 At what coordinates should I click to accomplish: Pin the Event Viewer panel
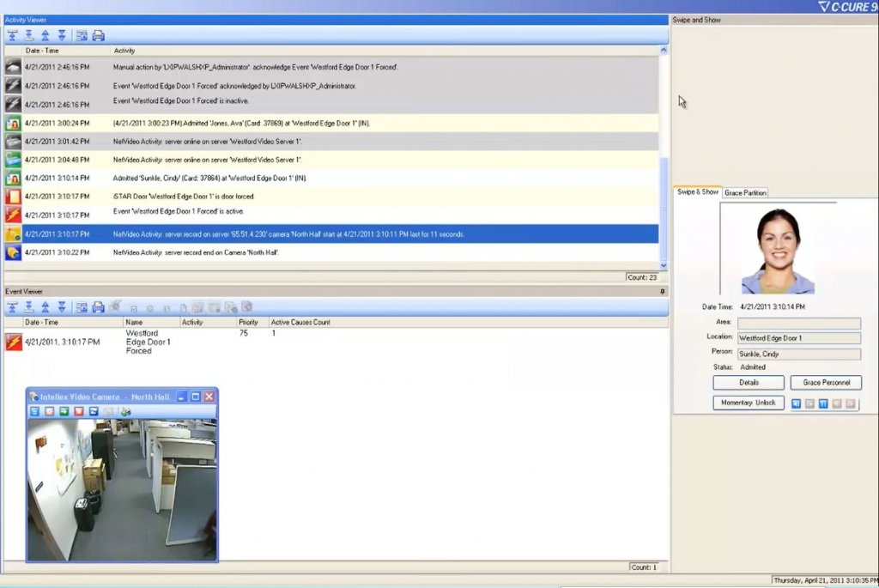pos(662,292)
